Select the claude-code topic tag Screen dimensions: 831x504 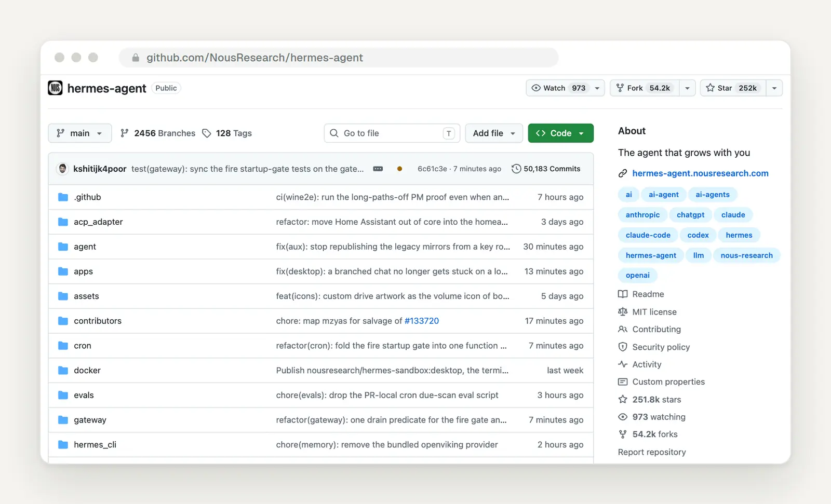(648, 235)
